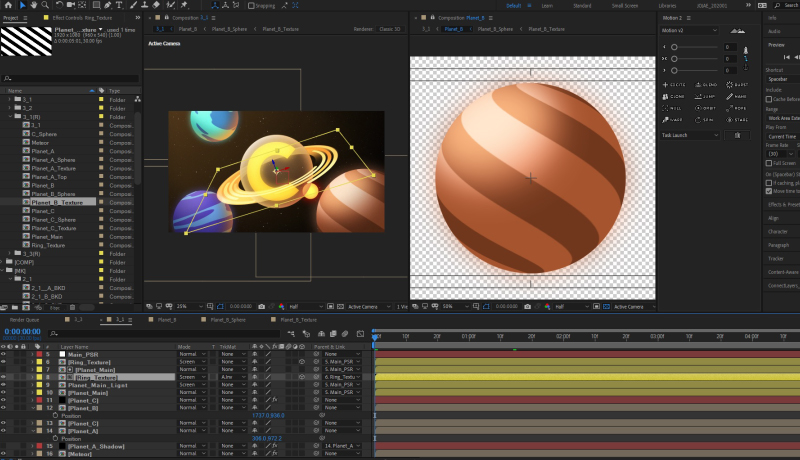Click the Jump button in Motion 2
This screenshot has width=800, height=460.
tap(706, 96)
